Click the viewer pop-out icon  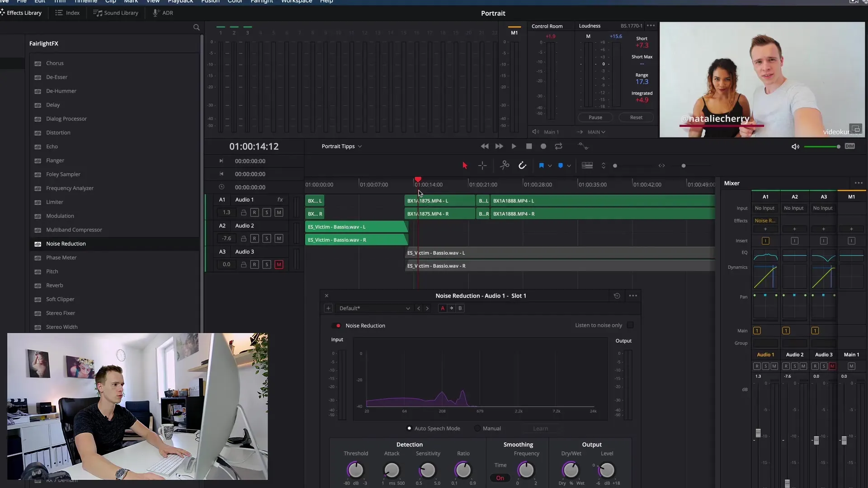[x=855, y=129]
